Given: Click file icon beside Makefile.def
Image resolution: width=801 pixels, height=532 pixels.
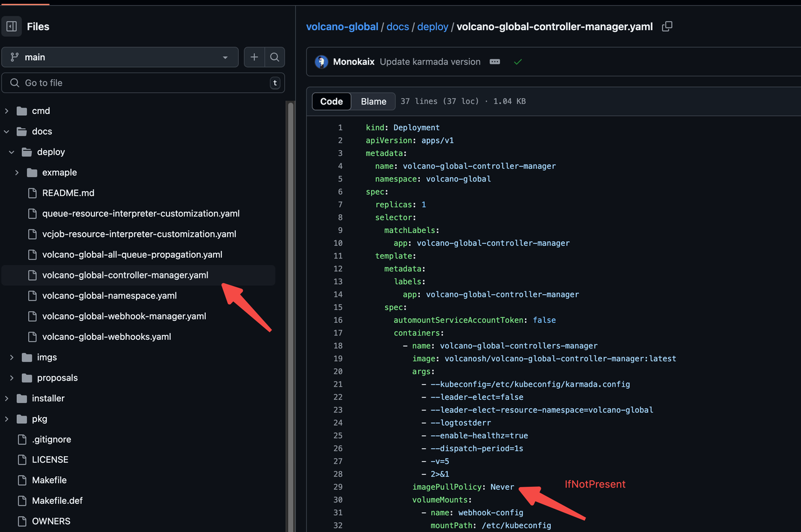Looking at the screenshot, I should pos(22,501).
